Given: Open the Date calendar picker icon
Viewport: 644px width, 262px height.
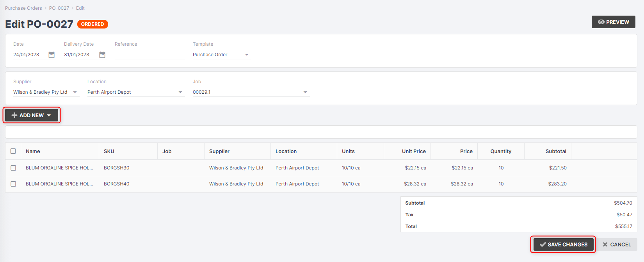Looking at the screenshot, I should tap(52, 55).
